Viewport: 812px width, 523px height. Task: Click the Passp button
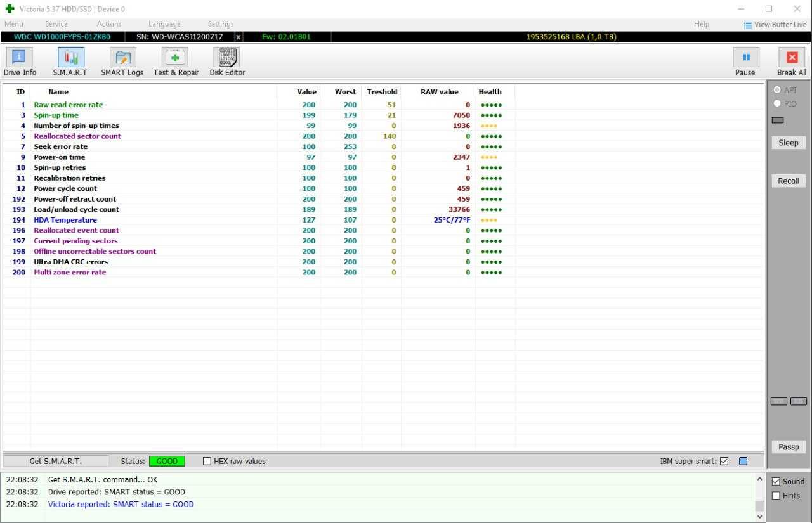pos(789,447)
